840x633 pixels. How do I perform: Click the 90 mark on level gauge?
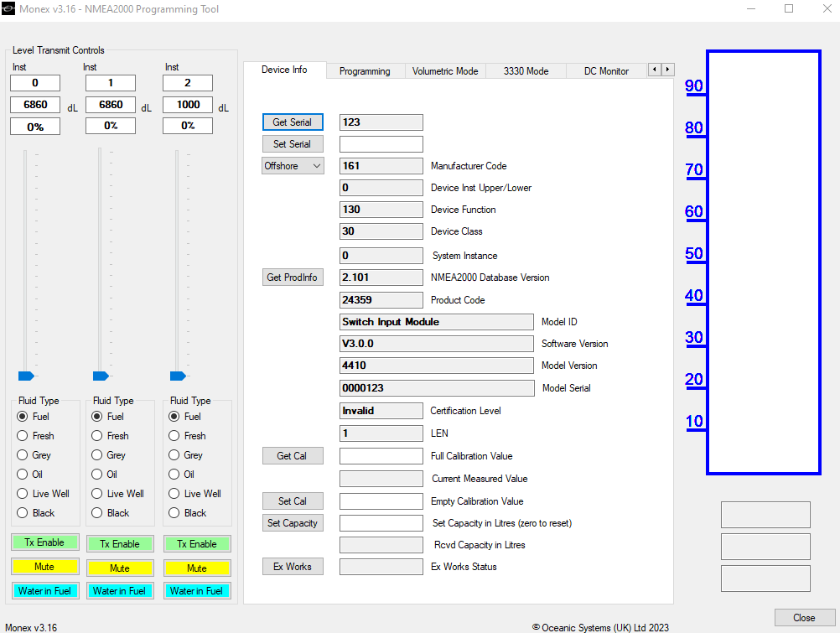click(x=694, y=86)
